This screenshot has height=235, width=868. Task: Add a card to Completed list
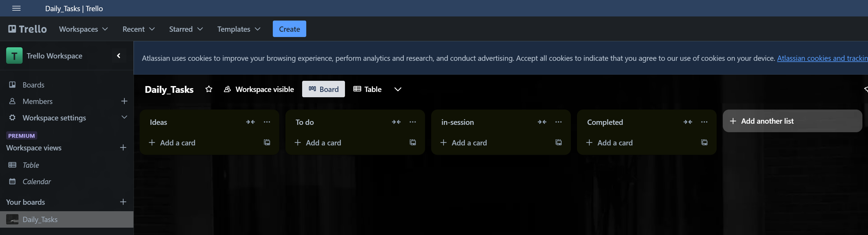pos(610,143)
